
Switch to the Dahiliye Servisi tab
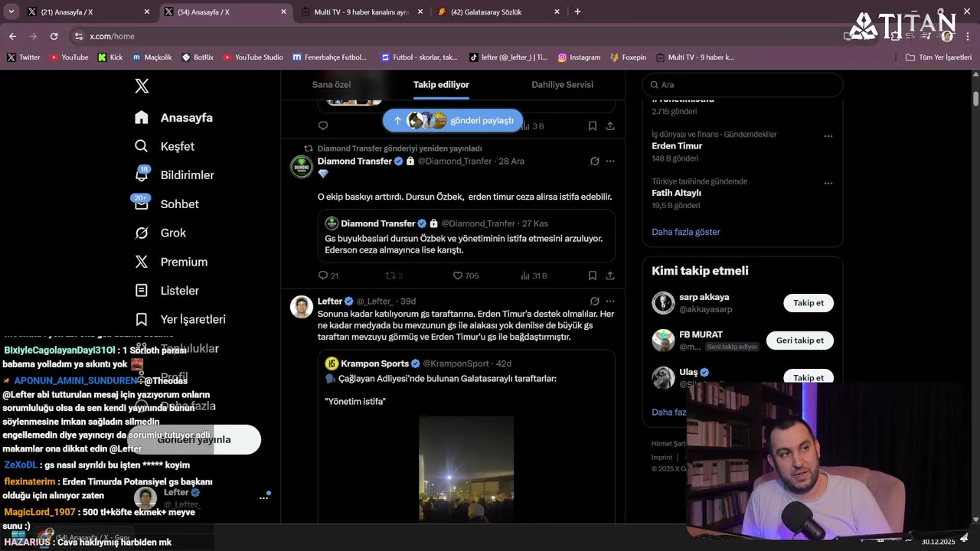point(562,85)
